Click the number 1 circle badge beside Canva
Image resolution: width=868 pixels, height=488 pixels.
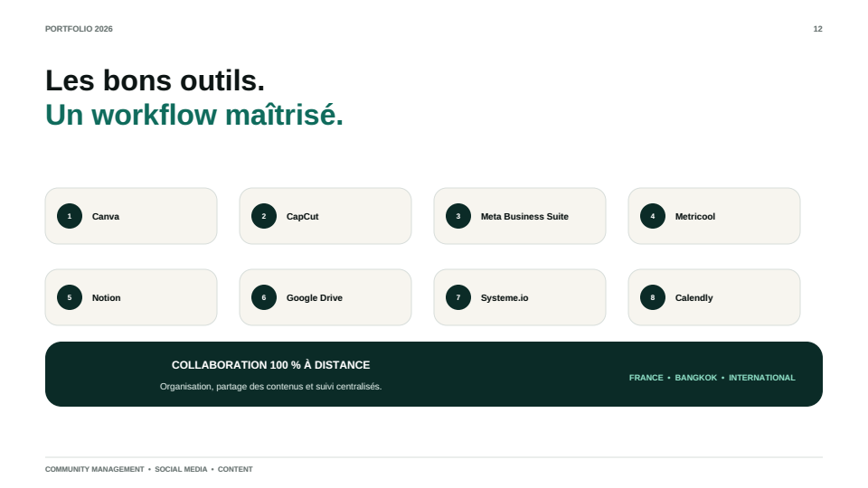tap(70, 216)
